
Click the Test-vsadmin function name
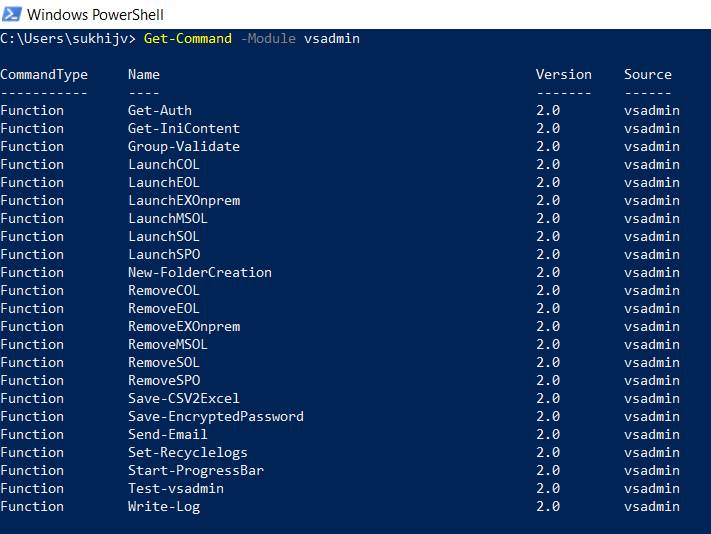pos(176,488)
